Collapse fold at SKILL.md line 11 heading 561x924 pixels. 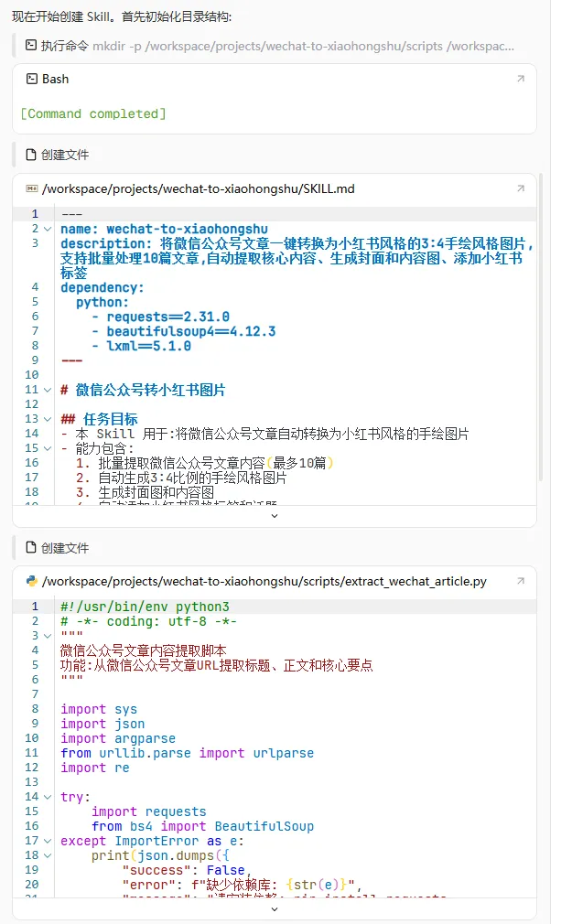[48, 390]
